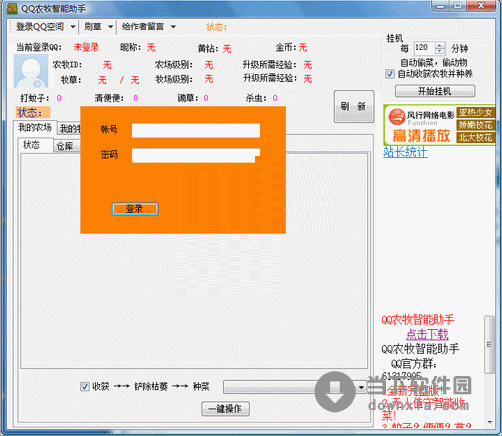The image size is (502, 436).
Task: Click the QQ农牧智能助手 title bar app icon
Action: pos(12,8)
